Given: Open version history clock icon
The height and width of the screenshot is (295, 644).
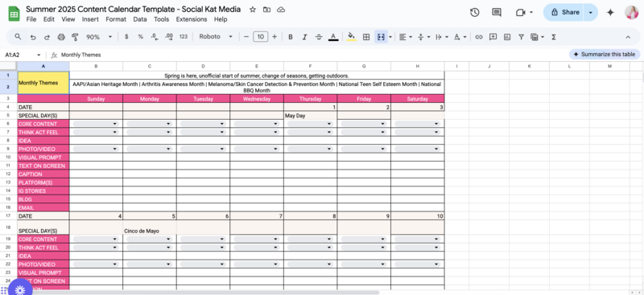Looking at the screenshot, I should pos(474,12).
